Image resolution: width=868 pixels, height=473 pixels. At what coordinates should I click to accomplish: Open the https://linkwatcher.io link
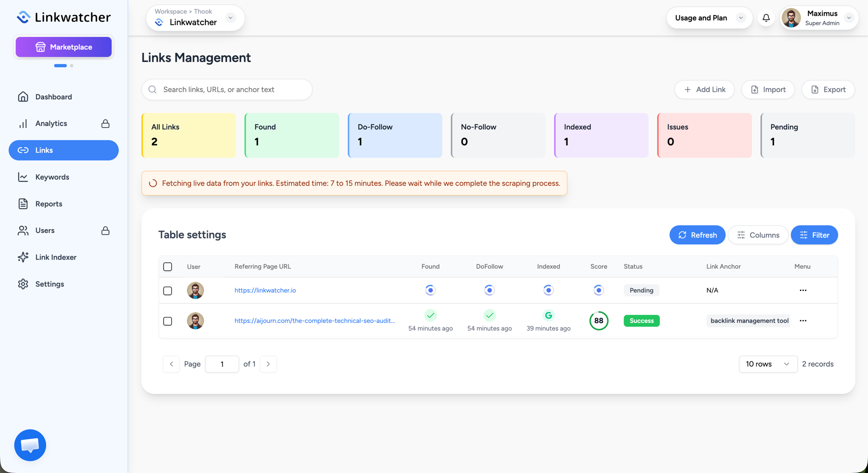click(x=265, y=290)
